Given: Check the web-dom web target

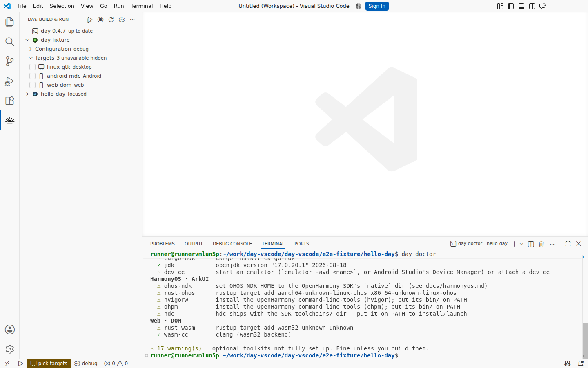Looking at the screenshot, I should [33, 85].
